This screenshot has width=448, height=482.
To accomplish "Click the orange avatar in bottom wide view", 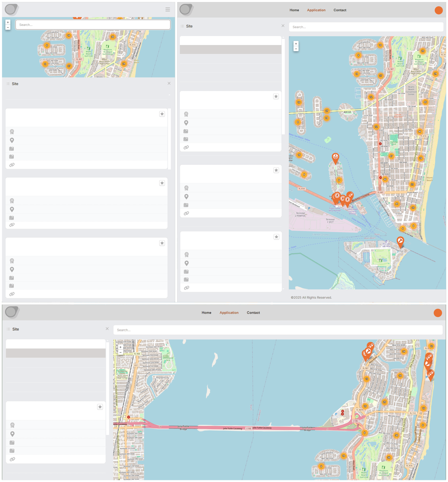I will 437,313.
